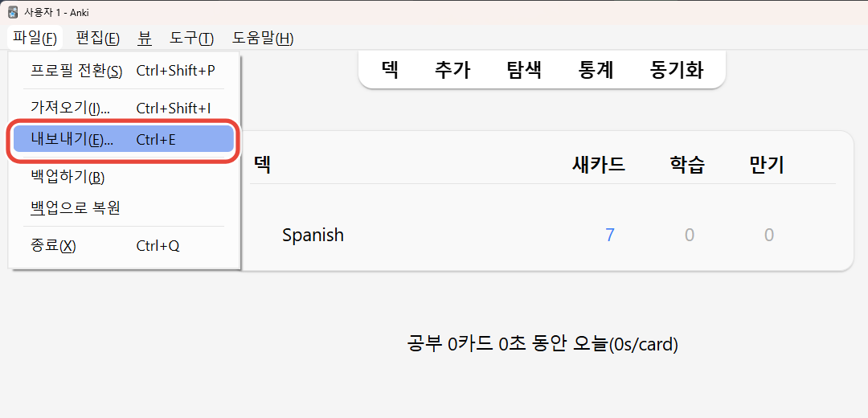The height and width of the screenshot is (418, 868).
Task: Click the 만기 column header
Action: pos(767,165)
